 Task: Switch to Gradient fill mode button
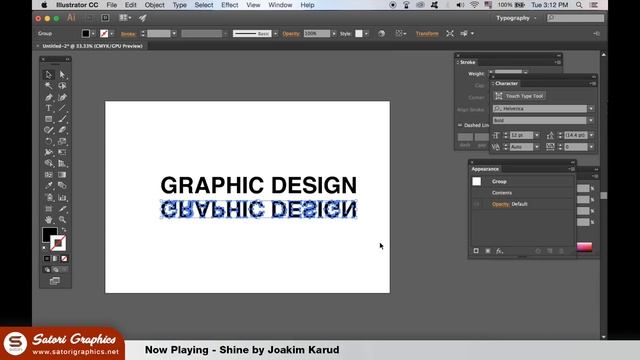[56, 259]
